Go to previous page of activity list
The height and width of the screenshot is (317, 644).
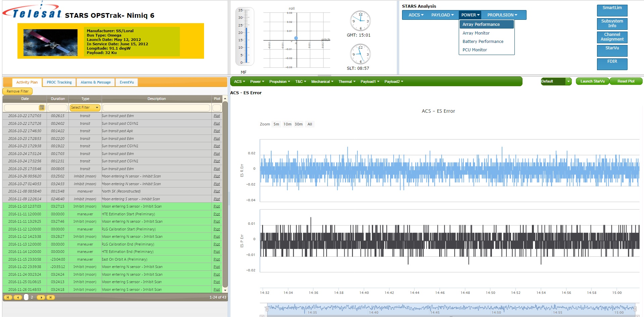pos(18,297)
